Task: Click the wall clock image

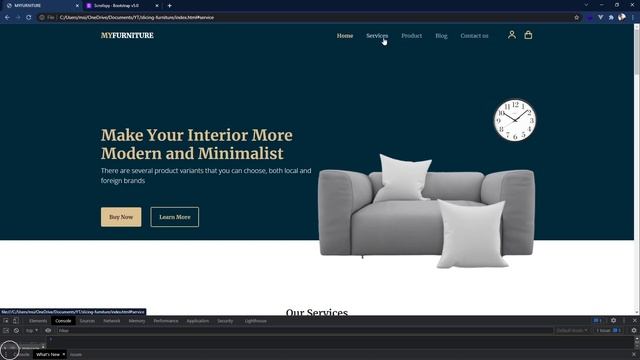Action: pyautogui.click(x=515, y=120)
